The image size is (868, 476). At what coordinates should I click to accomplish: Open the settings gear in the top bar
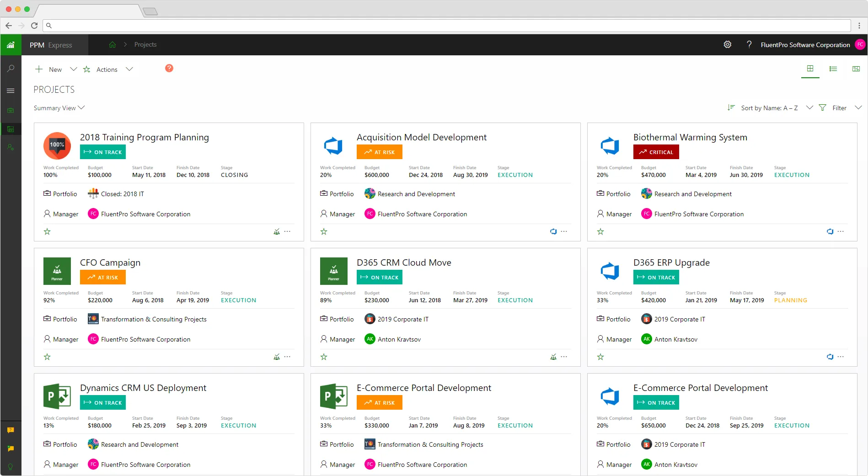tap(727, 44)
